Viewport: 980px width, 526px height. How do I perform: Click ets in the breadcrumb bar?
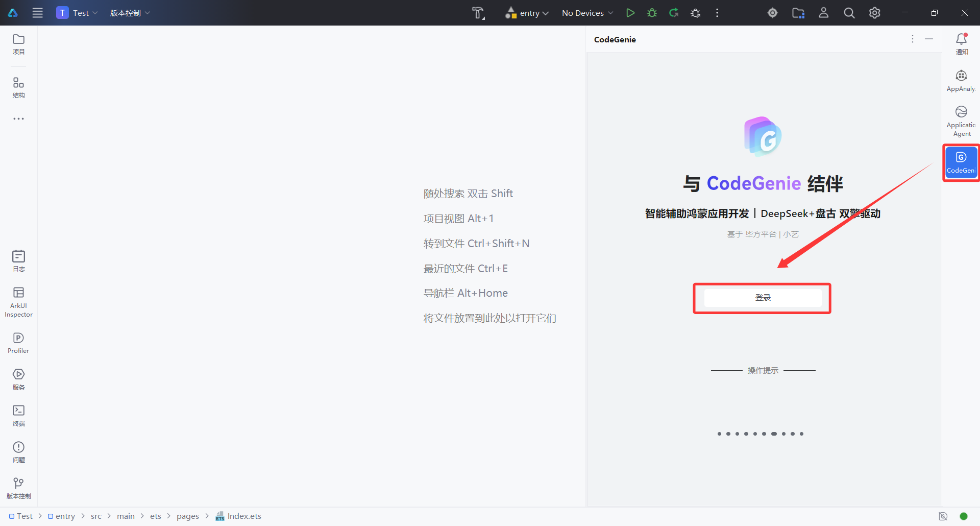(x=156, y=516)
